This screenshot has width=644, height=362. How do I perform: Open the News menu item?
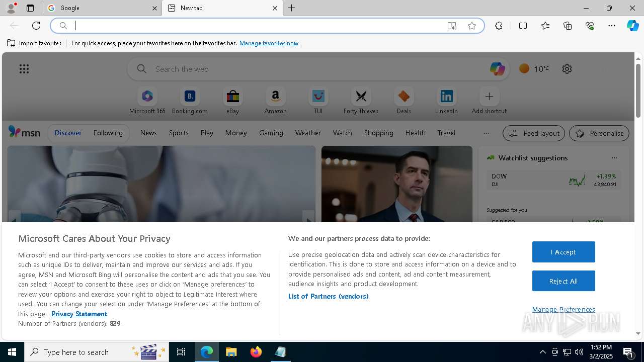(148, 133)
